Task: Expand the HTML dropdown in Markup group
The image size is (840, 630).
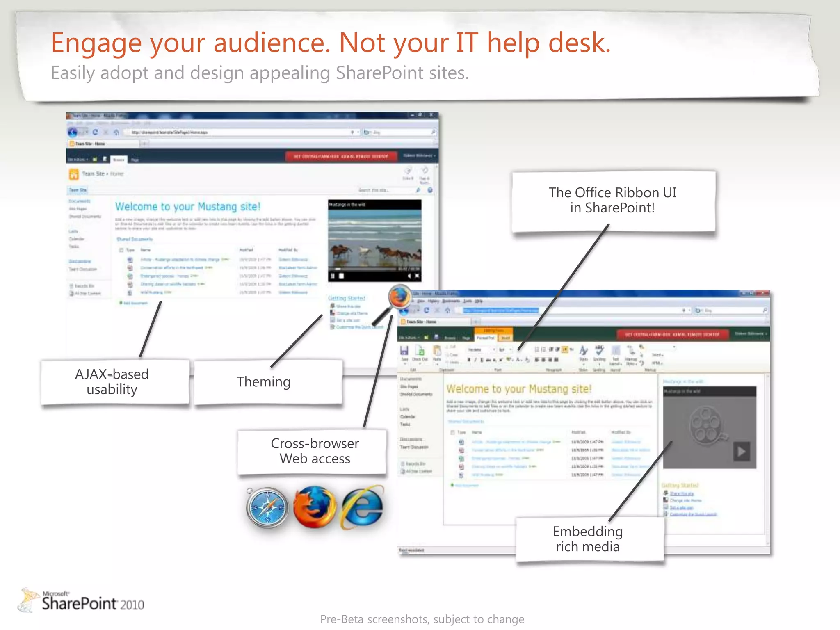Action: [x=657, y=363]
